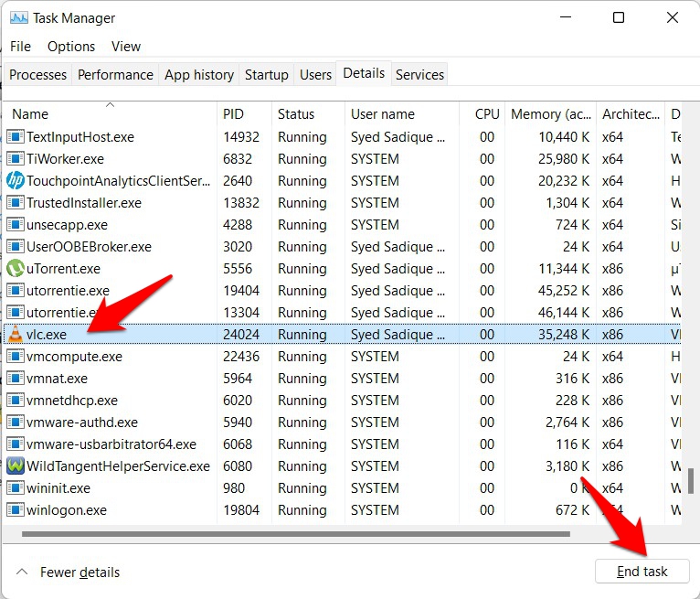Sort the list by PID column header
Viewport: 700px width, 599px height.
243,114
